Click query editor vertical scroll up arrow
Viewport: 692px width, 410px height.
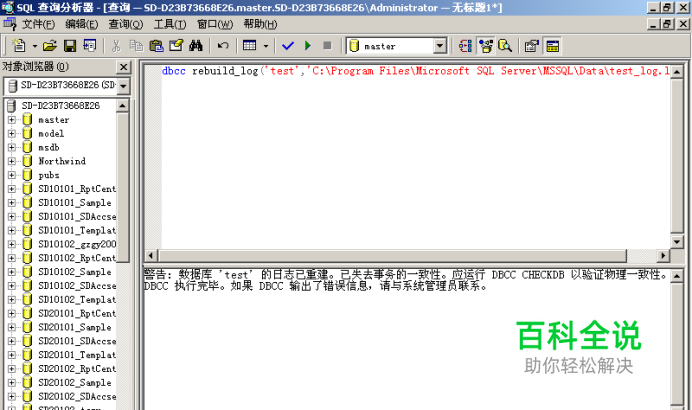coord(677,71)
